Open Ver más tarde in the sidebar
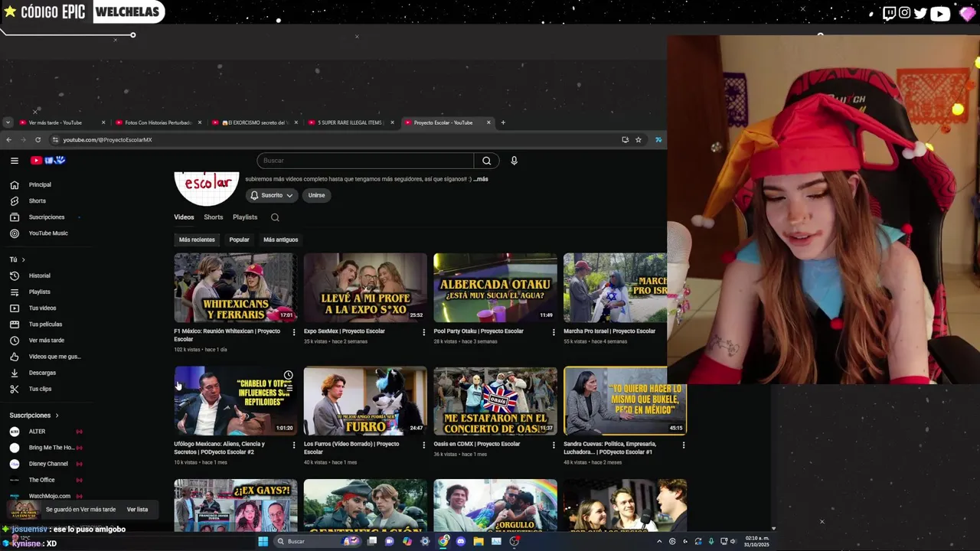The width and height of the screenshot is (980, 551). click(x=46, y=340)
